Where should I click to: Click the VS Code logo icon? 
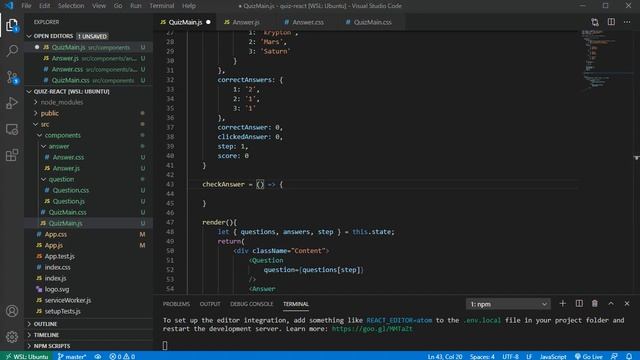[x=9, y=6]
